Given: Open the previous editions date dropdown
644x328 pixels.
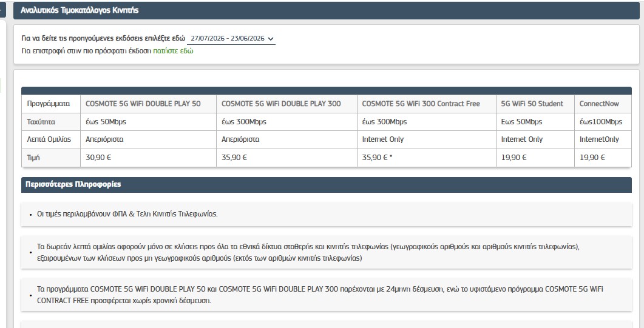Looking at the screenshot, I should coord(231,39).
